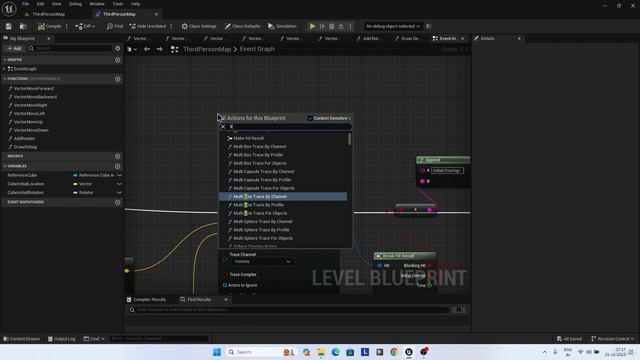The width and height of the screenshot is (640, 360).
Task: Switch to the Add Rot... function tab
Action: click(x=369, y=38)
